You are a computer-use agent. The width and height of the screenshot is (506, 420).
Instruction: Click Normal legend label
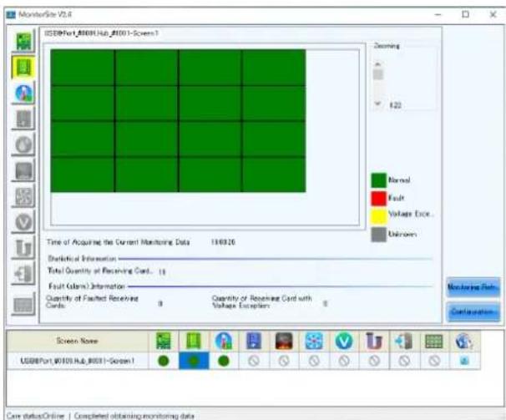399,180
